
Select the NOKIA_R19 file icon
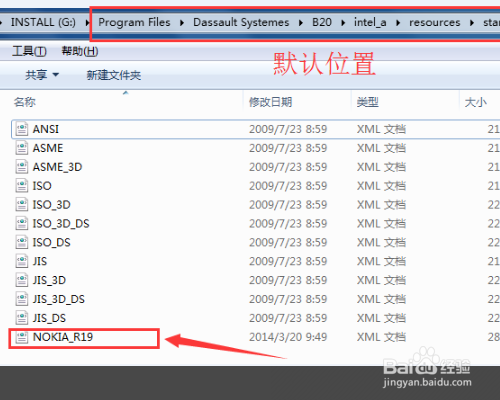pos(22,337)
